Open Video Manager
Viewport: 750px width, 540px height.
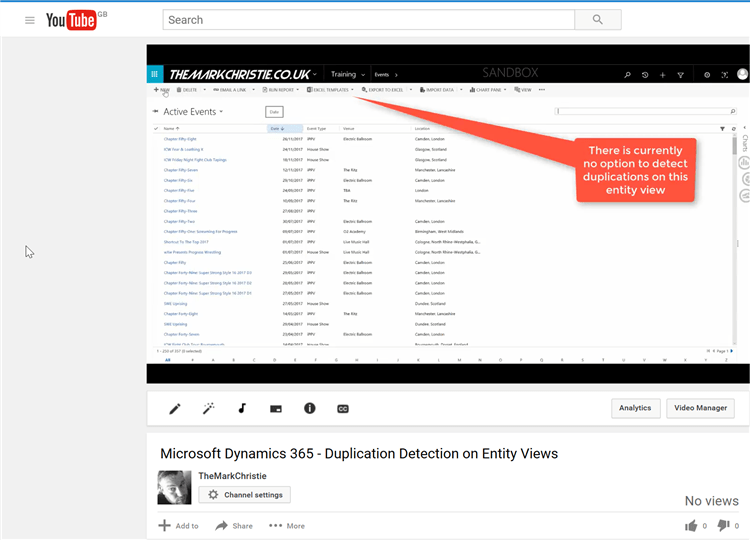pyautogui.click(x=700, y=408)
